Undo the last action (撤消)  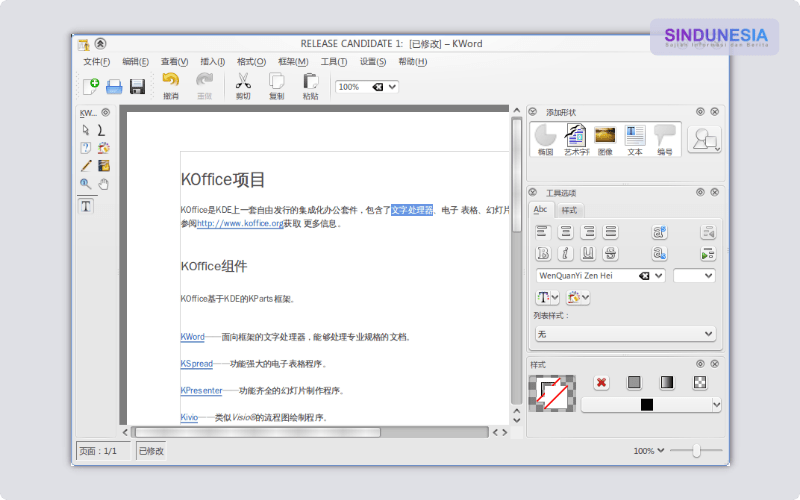click(171, 85)
